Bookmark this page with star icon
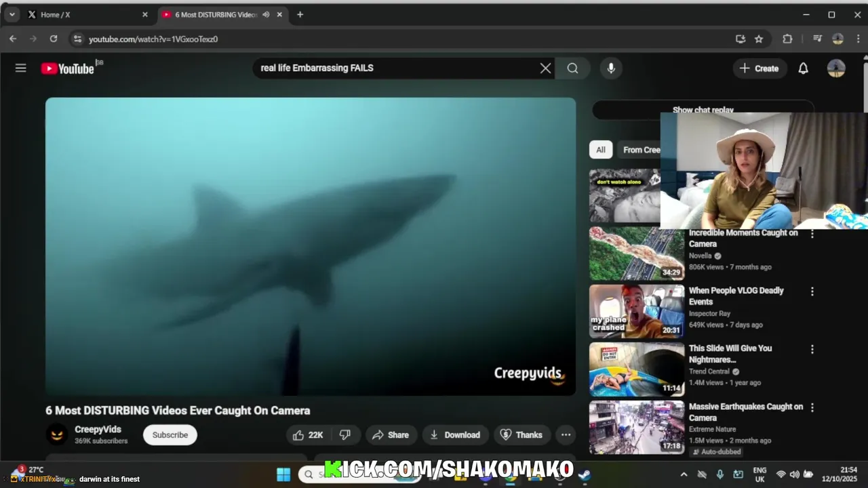Image resolution: width=868 pixels, height=488 pixels. tap(759, 39)
